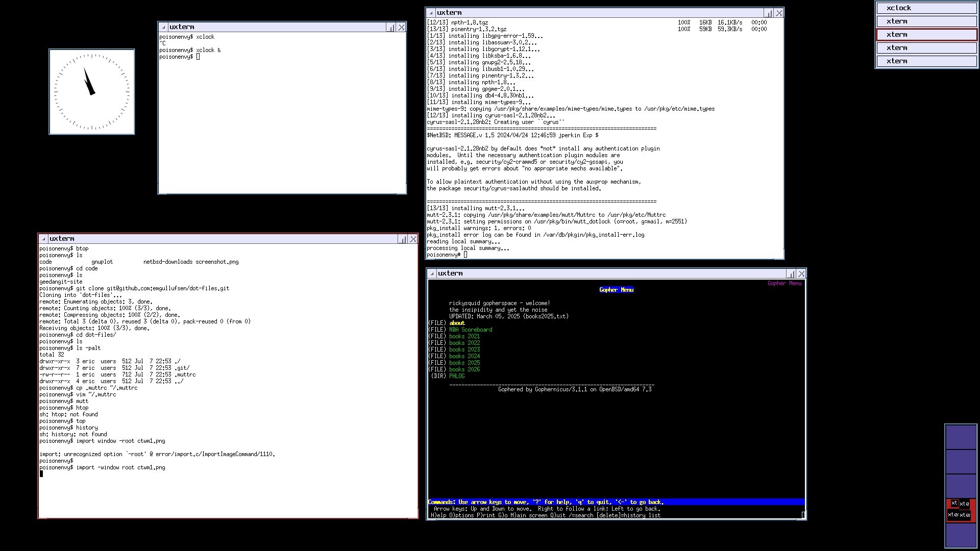Viewport: 980px width, 551px height.
Task: Click the 'git clone' command line in uxterm
Action: [134, 288]
